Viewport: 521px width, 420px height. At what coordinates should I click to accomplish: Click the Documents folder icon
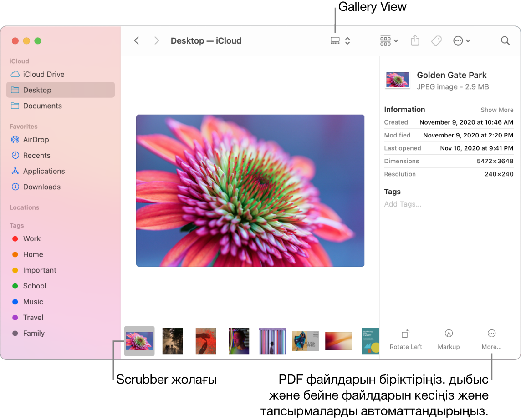15,106
